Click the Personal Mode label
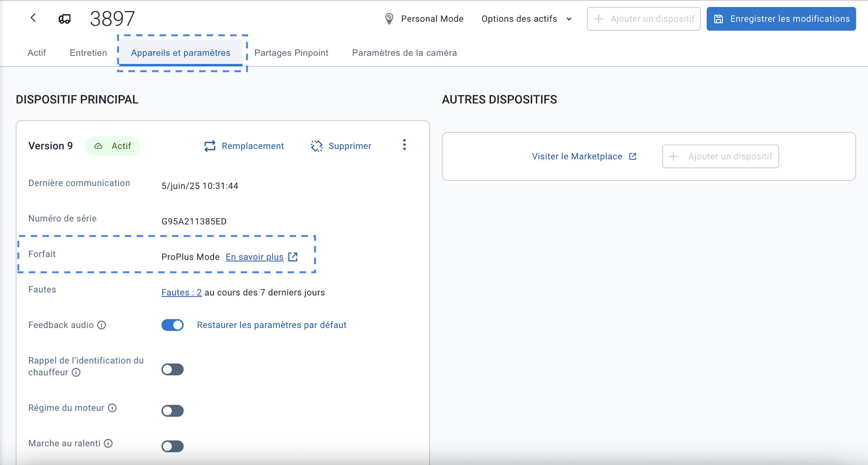 432,19
